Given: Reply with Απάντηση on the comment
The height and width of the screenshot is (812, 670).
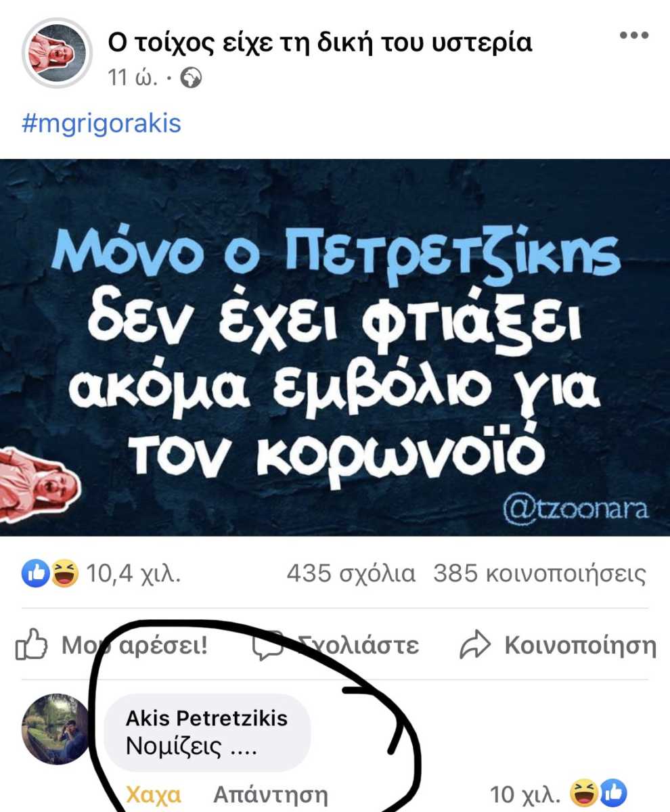Looking at the screenshot, I should (x=270, y=794).
